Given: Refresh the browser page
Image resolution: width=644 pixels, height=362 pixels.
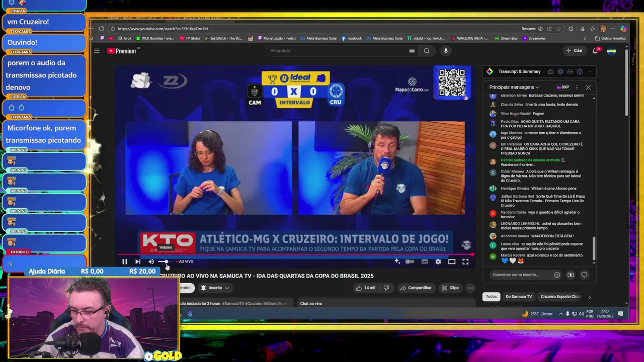Looking at the screenshot, I should coord(101,29).
